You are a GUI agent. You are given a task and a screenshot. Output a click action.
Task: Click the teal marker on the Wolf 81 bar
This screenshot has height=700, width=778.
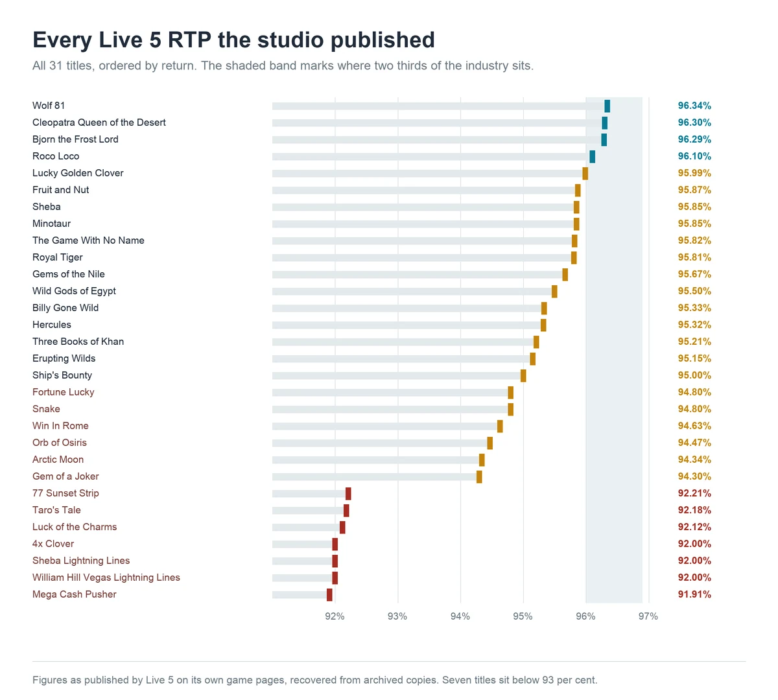[607, 106]
